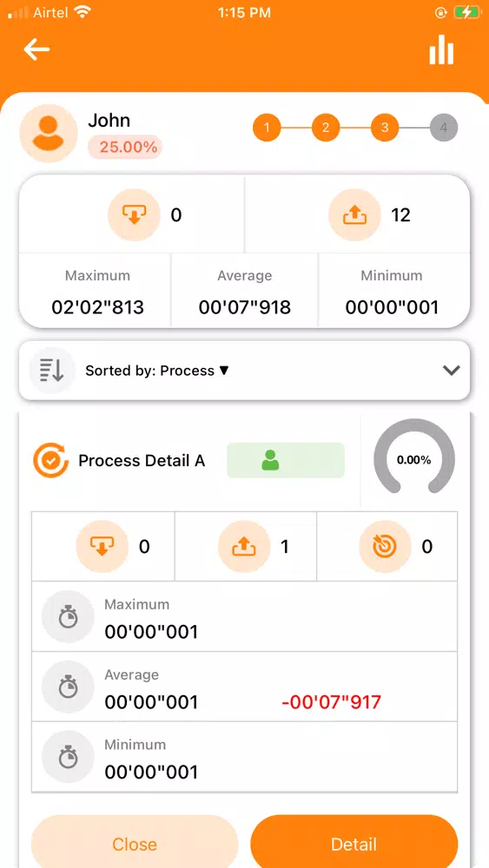Screen dimensions: 489x868
Task: Tap the Close button
Action: click(x=135, y=844)
